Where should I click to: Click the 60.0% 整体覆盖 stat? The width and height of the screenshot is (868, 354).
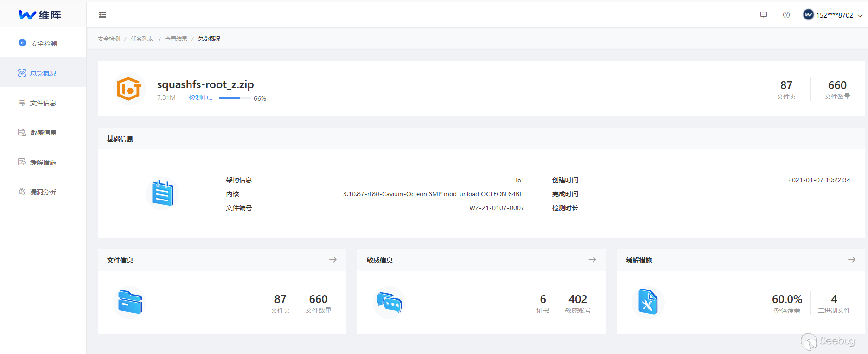pyautogui.click(x=787, y=303)
